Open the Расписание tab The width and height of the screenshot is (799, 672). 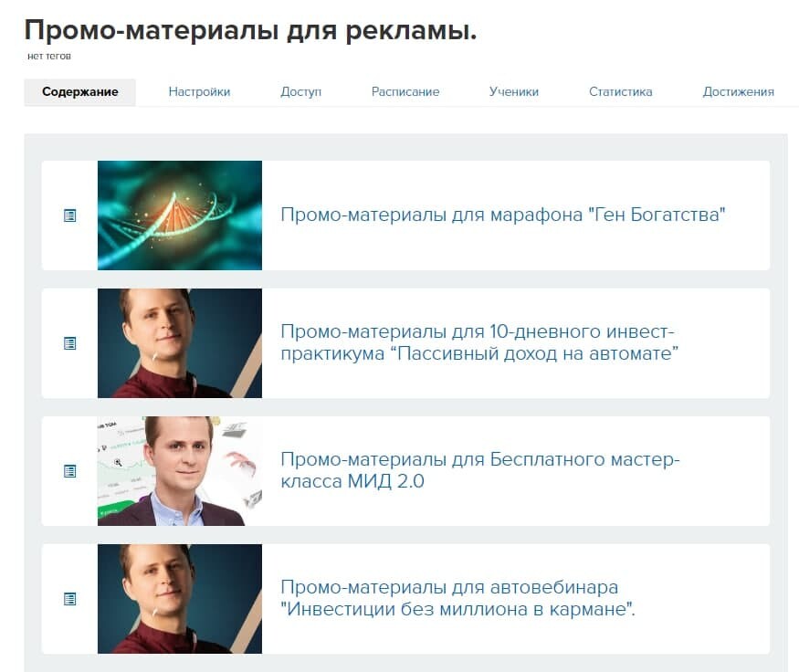(x=405, y=92)
